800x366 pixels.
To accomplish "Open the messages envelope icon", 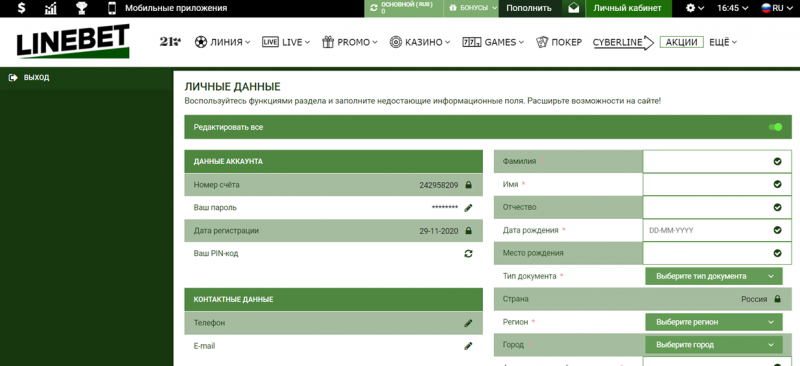I will click(573, 8).
